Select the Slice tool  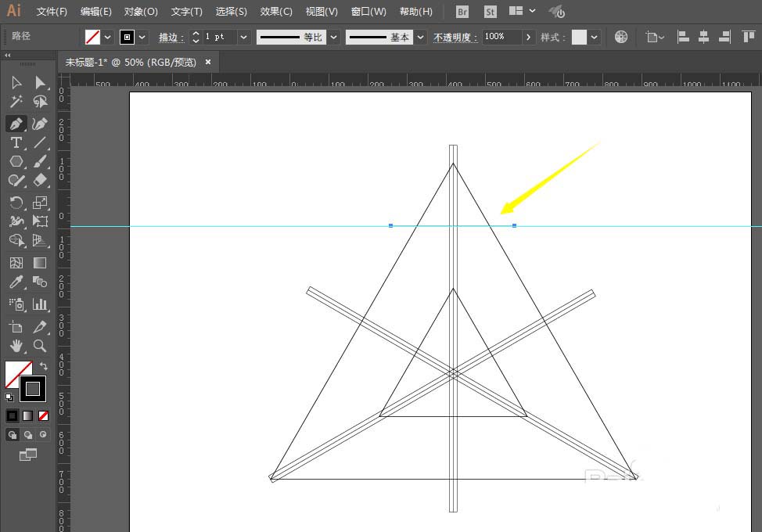pyautogui.click(x=40, y=327)
